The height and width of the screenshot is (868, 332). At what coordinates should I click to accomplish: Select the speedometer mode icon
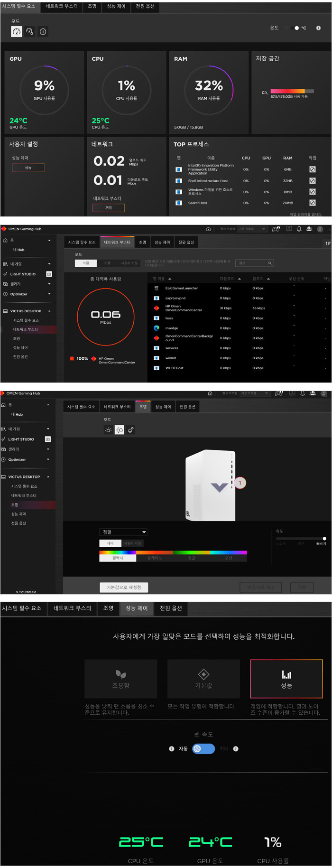click(17, 32)
